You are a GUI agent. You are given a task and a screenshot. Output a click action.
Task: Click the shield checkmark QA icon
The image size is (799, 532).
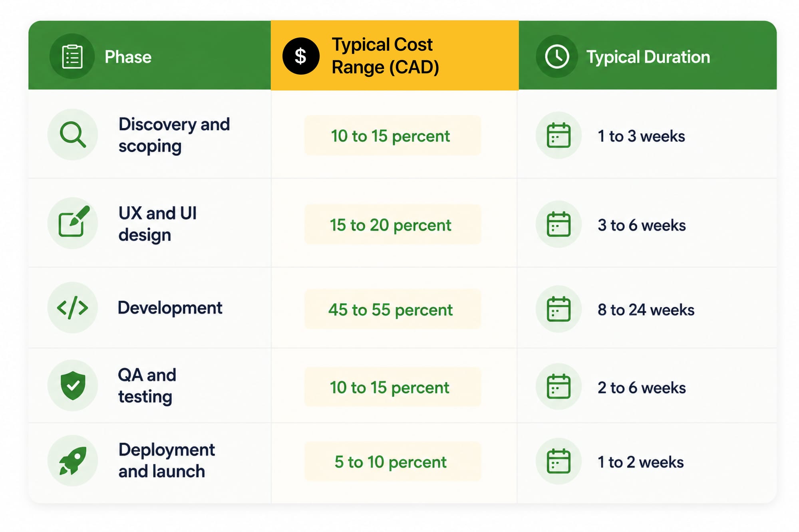click(x=73, y=385)
